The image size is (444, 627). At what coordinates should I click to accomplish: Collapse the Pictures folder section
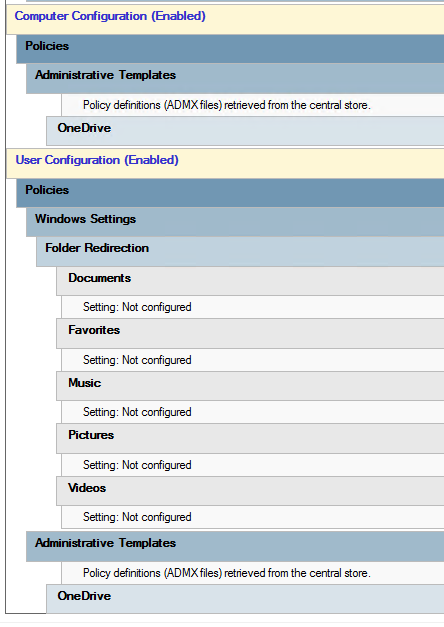coord(250,439)
